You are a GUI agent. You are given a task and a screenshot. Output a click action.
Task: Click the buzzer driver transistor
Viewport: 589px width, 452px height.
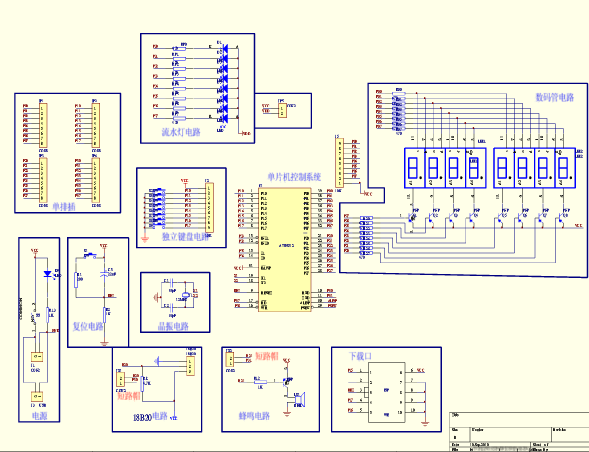click(x=288, y=382)
